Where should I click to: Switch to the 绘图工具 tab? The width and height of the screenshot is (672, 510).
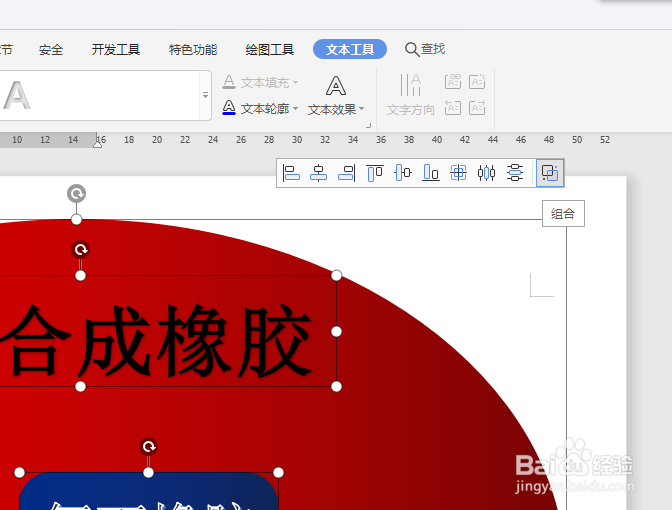click(x=270, y=50)
